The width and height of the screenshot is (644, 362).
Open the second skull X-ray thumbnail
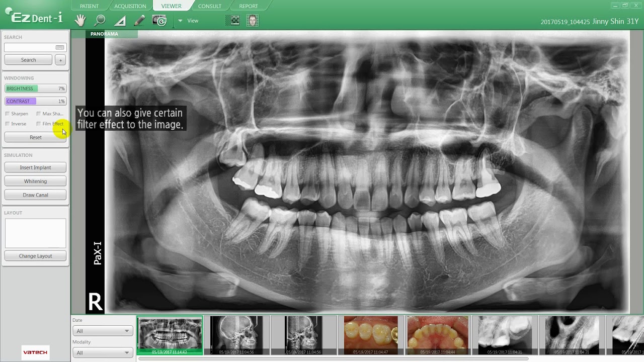click(x=304, y=335)
